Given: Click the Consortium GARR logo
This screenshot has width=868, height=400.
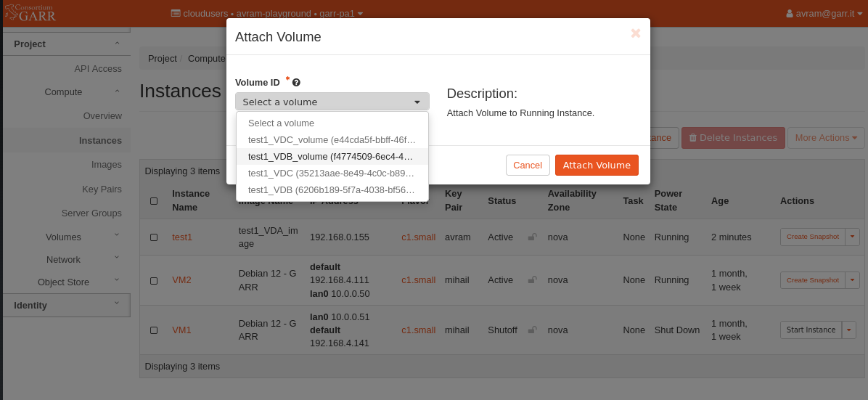Looking at the screenshot, I should (30, 12).
